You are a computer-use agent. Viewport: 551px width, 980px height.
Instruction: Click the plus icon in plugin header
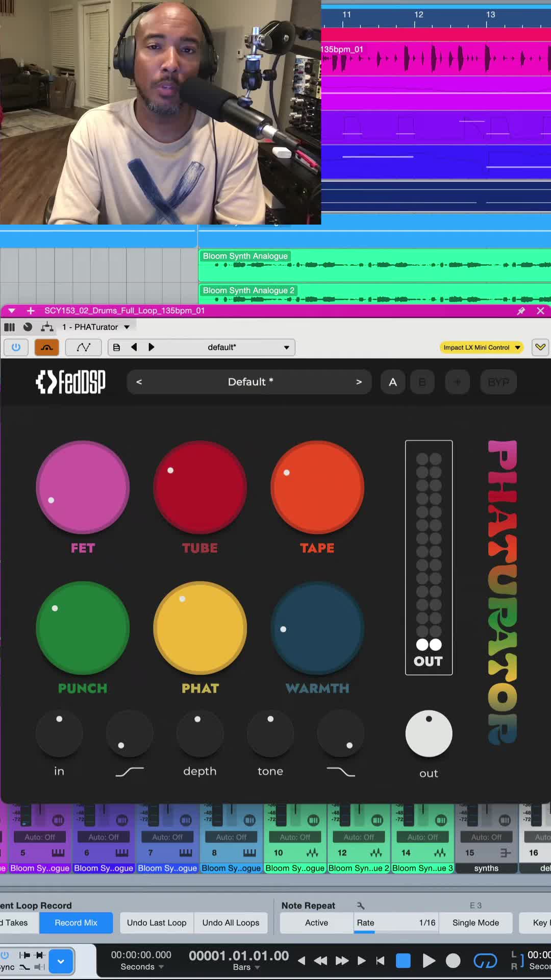tap(31, 310)
